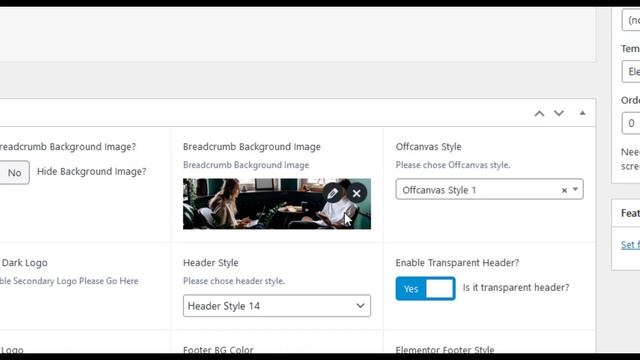Click the Set featured image link

click(x=630, y=245)
